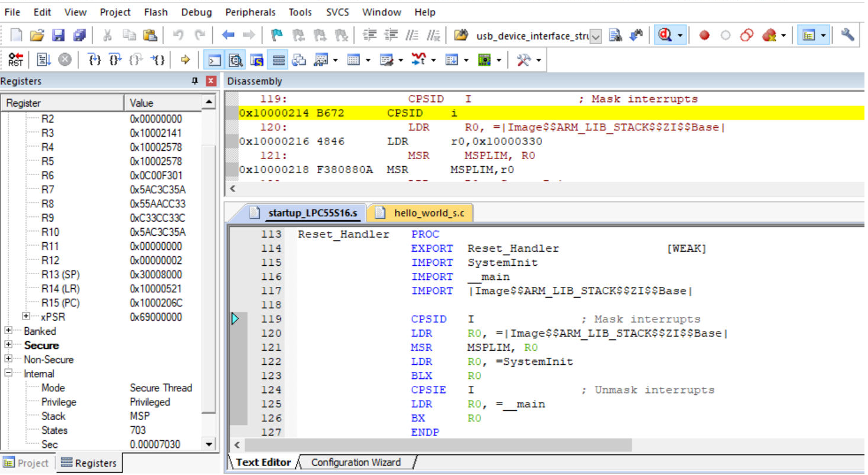This screenshot has height=475, width=868.
Task: Toggle the Command Window toolbar button
Action: pos(215,60)
